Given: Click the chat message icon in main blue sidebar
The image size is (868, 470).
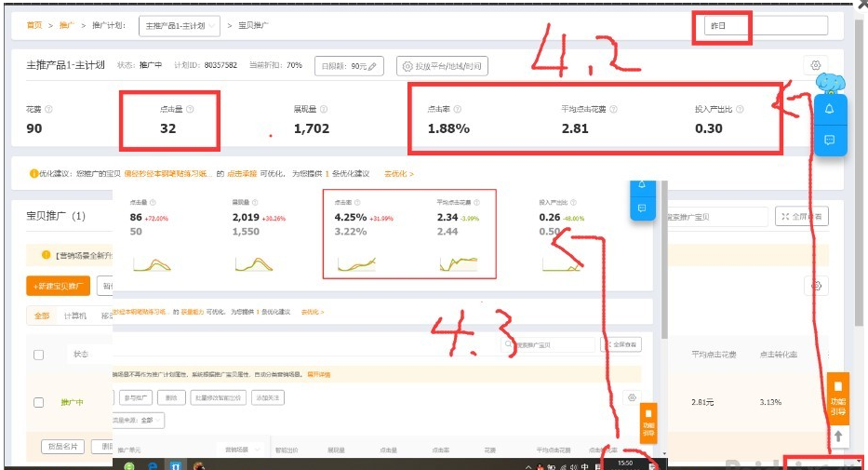Looking at the screenshot, I should tap(829, 140).
